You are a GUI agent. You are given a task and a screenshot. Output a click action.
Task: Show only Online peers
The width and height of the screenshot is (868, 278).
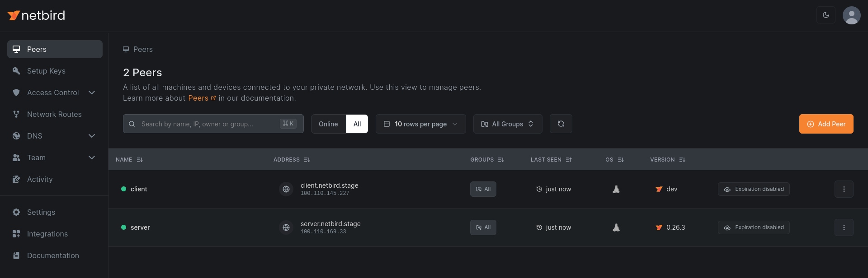coord(328,124)
